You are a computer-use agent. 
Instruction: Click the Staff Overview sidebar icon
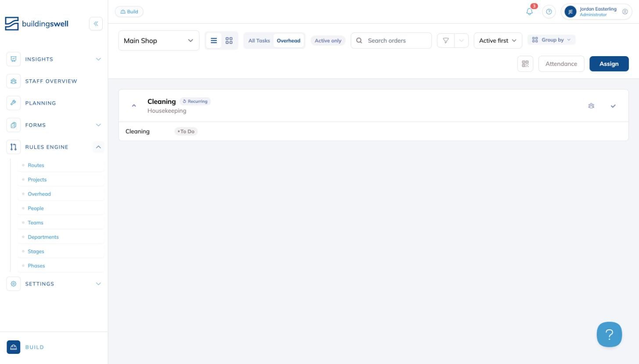(14, 81)
